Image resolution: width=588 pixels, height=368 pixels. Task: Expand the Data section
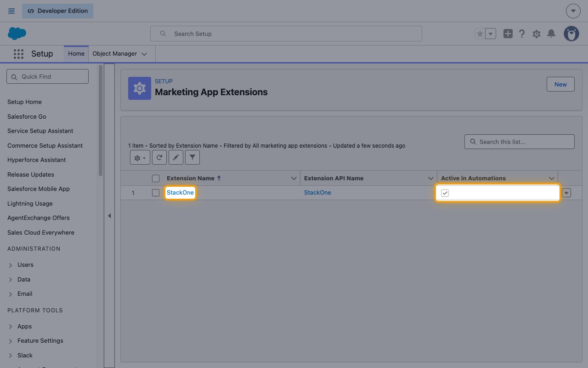(x=11, y=280)
